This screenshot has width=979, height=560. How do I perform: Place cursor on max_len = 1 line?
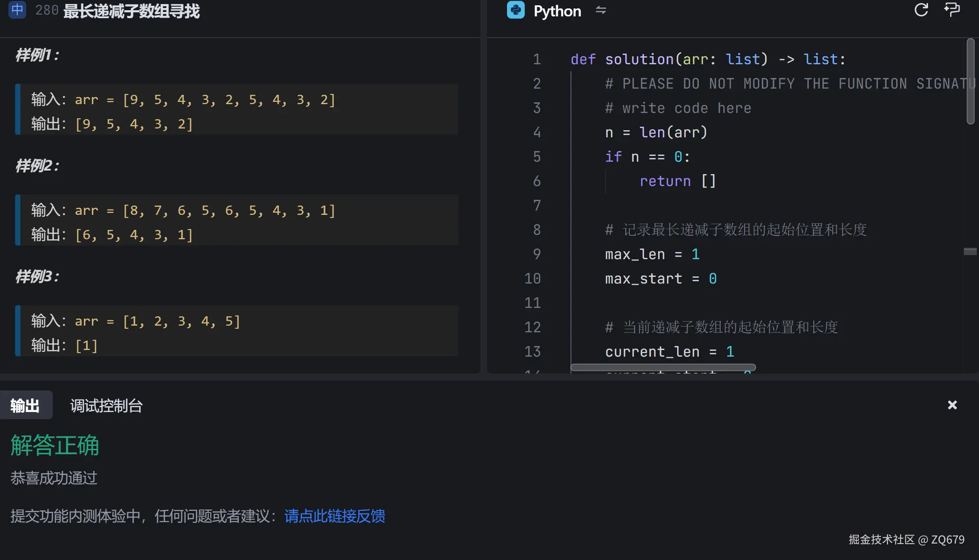point(652,254)
